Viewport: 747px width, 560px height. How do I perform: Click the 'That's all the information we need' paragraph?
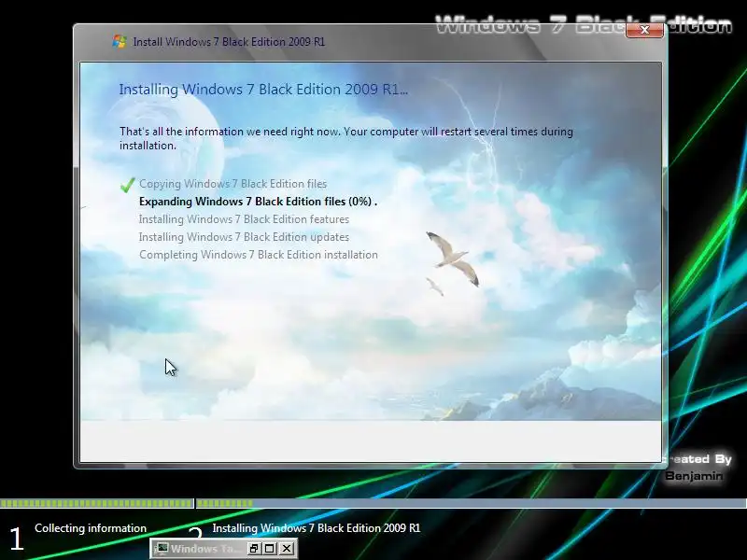(346, 138)
